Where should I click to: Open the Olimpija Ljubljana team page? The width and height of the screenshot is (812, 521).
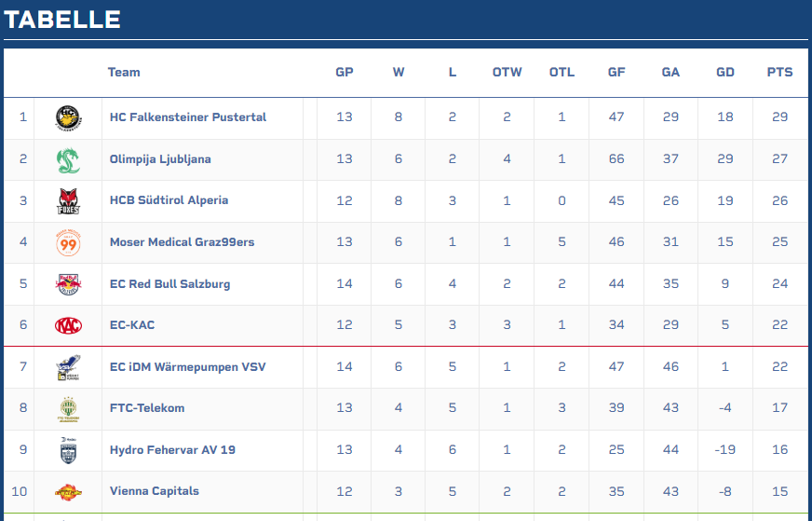click(160, 159)
